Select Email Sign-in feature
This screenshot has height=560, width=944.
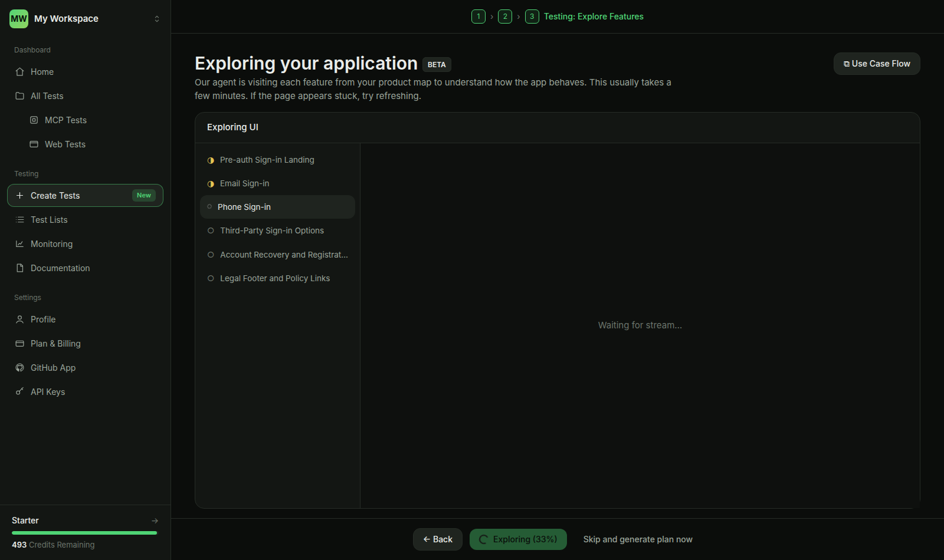pos(277,184)
